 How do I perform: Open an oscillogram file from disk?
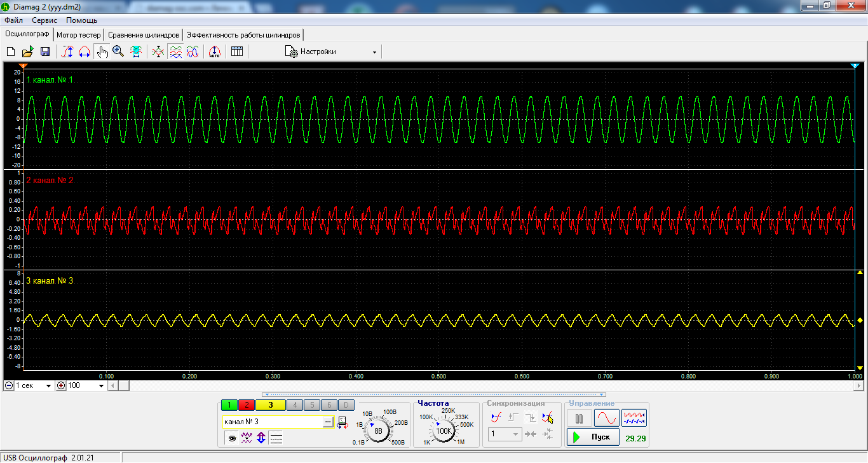pyautogui.click(x=28, y=52)
